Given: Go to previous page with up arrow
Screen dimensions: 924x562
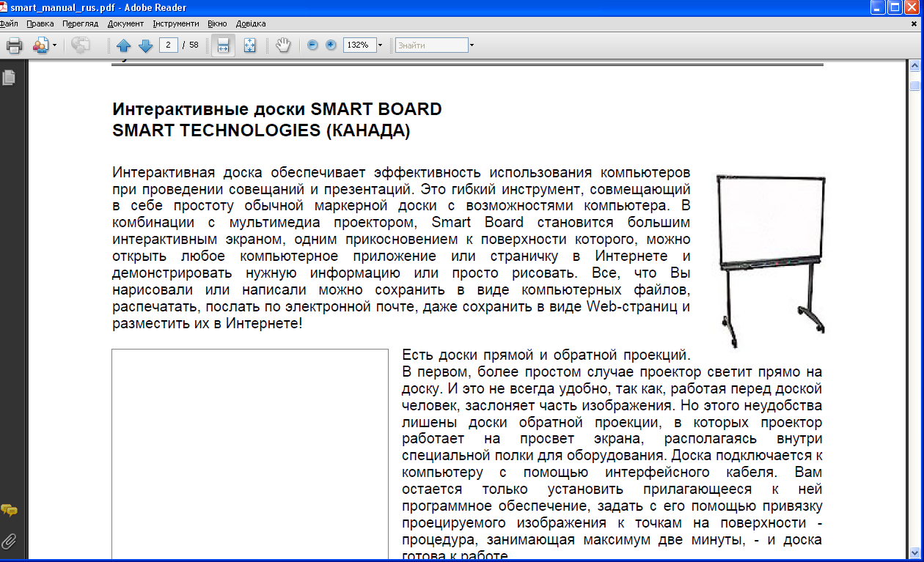Looking at the screenshot, I should pos(123,45).
